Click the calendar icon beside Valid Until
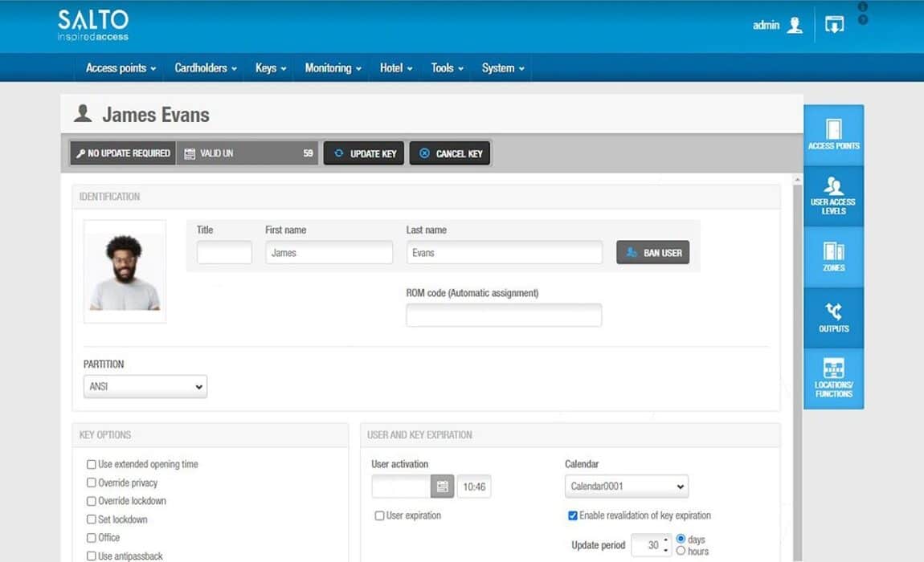Image resolution: width=924 pixels, height=562 pixels. (190, 154)
